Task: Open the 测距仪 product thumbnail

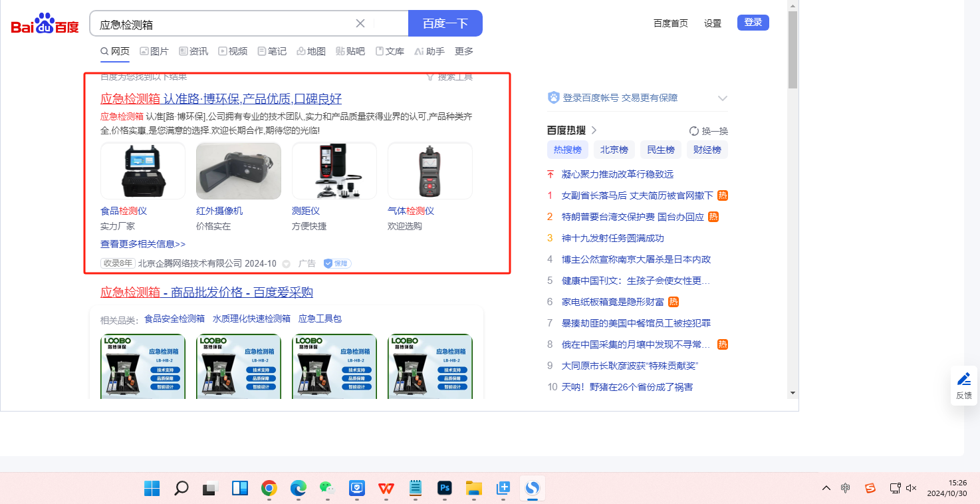Action: tap(334, 171)
